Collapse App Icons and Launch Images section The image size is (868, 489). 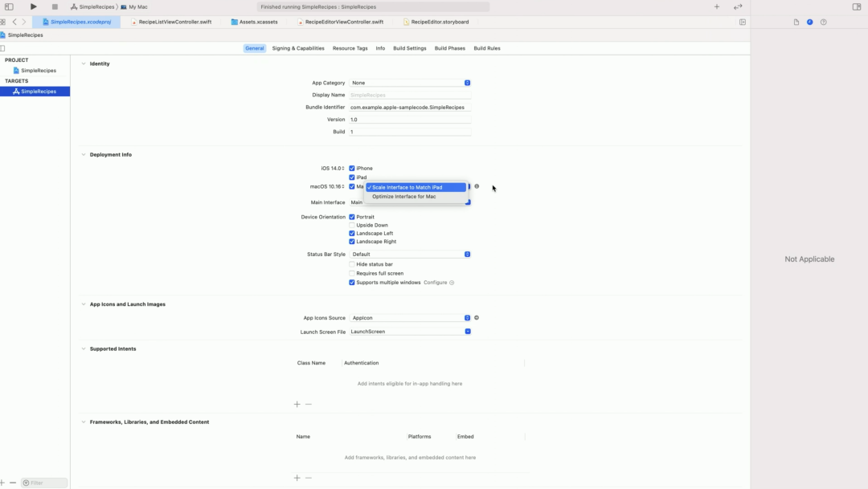84,304
